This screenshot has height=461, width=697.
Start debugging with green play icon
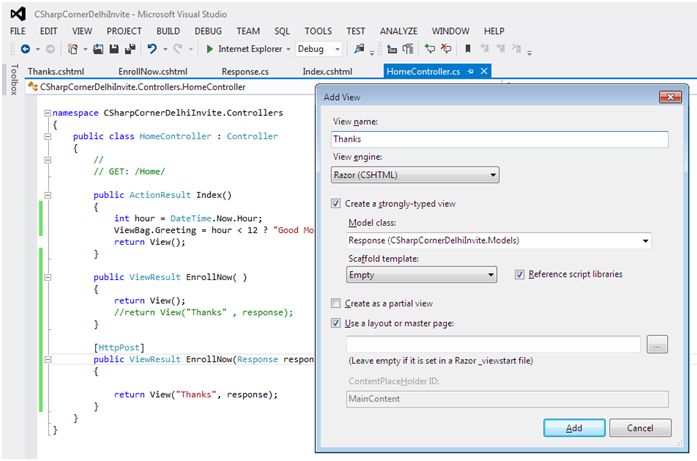click(209, 48)
